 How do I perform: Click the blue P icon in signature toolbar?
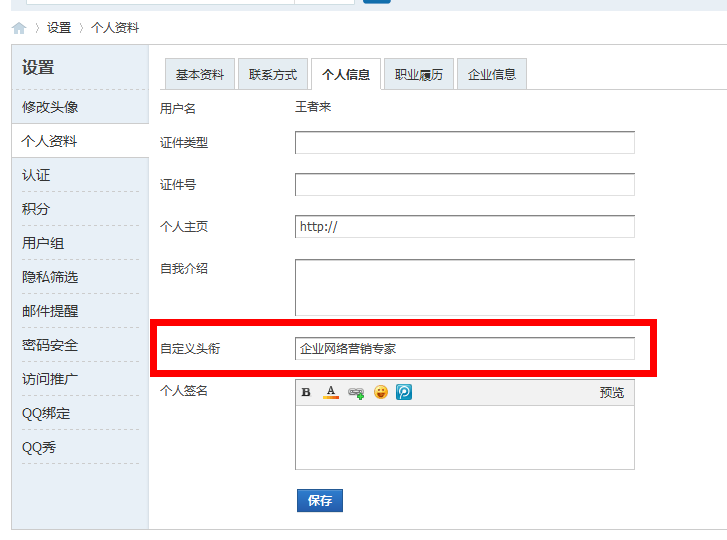coord(404,392)
